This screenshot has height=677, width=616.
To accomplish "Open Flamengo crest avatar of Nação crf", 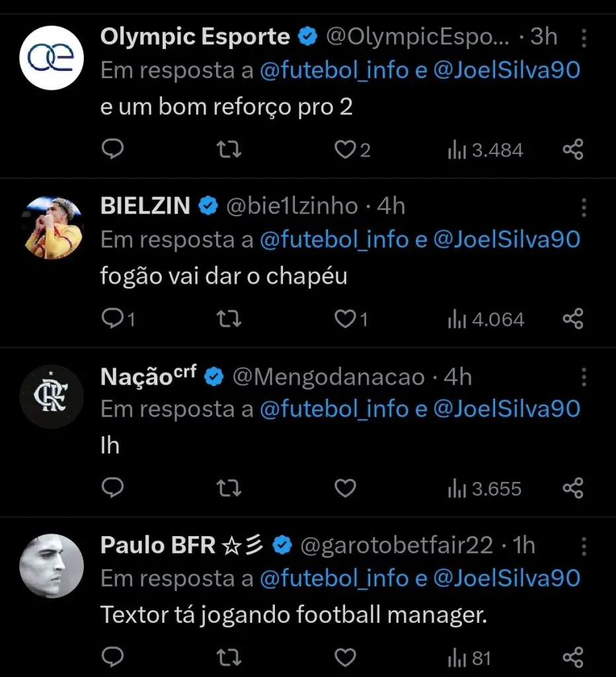I will click(x=52, y=397).
